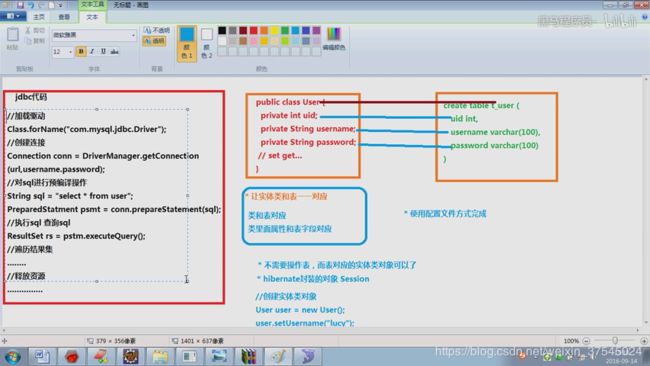
Task: Pick the orange swatch in the top row
Action: click(x=264, y=30)
